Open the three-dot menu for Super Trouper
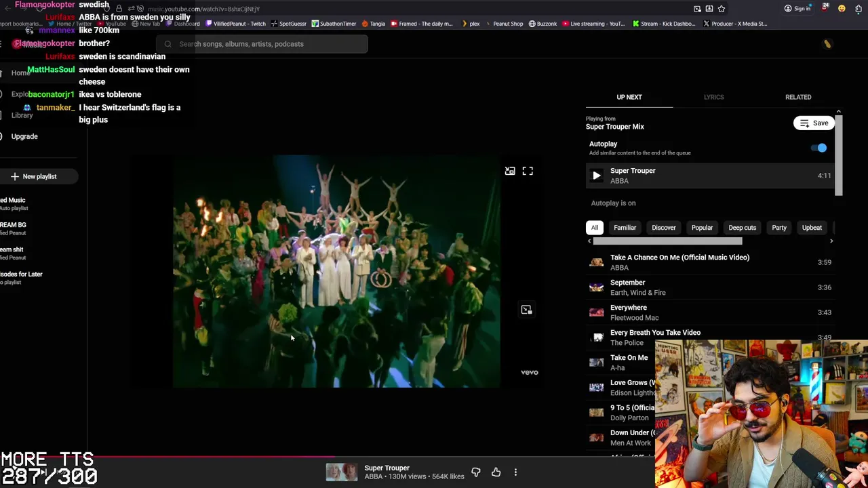 pyautogui.click(x=515, y=472)
